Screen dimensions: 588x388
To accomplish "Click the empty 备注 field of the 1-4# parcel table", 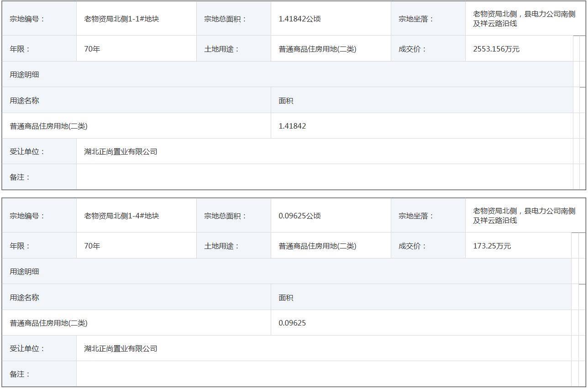I will (x=320, y=374).
